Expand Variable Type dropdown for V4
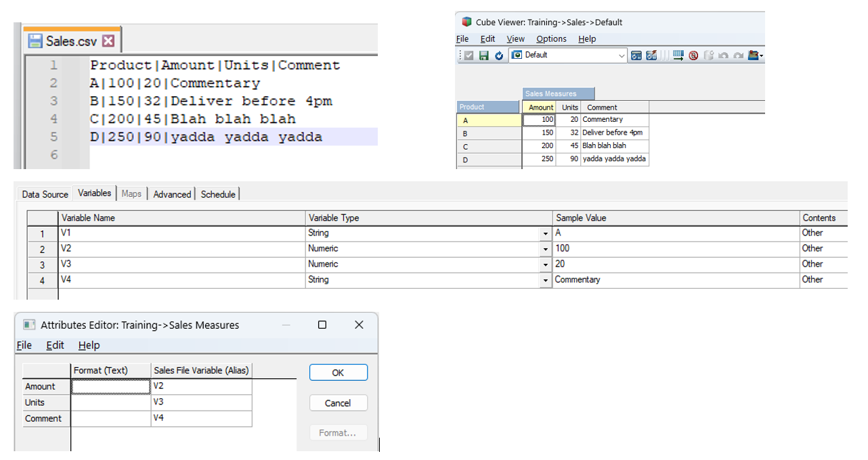Viewport: 868px width, 460px height. click(545, 280)
